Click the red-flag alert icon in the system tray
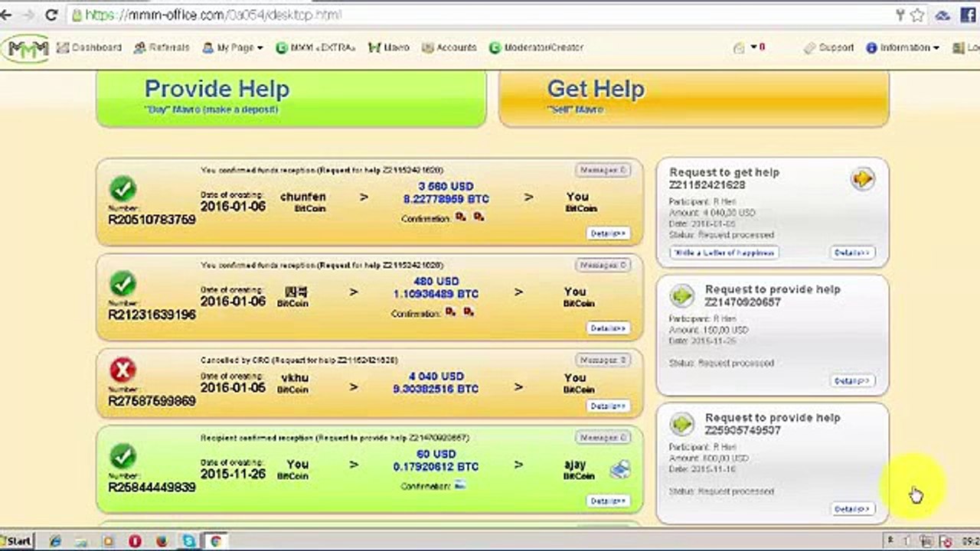Screen dimensions: 980x551 coord(946,542)
